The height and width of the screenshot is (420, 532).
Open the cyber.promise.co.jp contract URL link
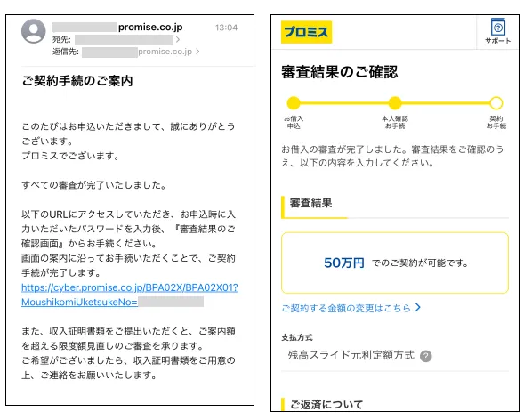130,295
